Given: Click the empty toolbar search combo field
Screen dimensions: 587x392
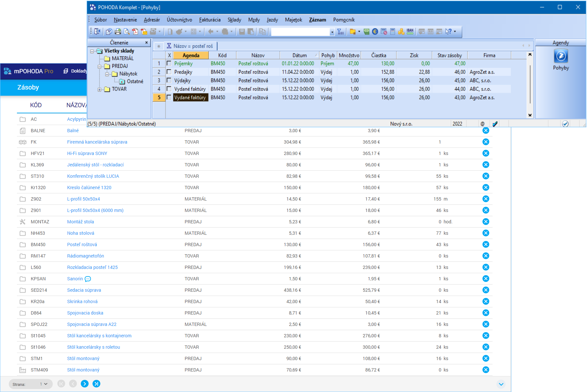Looking at the screenshot, I should [x=300, y=32].
